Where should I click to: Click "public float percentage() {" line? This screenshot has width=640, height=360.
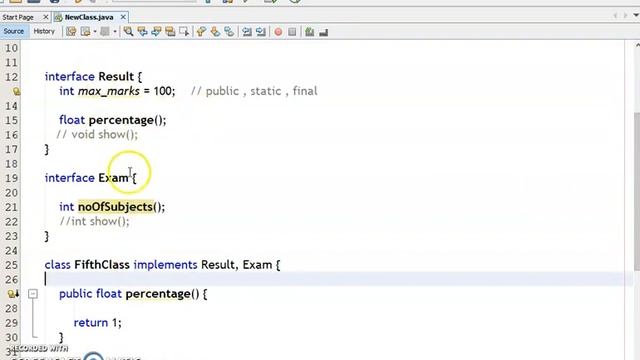[133, 294]
